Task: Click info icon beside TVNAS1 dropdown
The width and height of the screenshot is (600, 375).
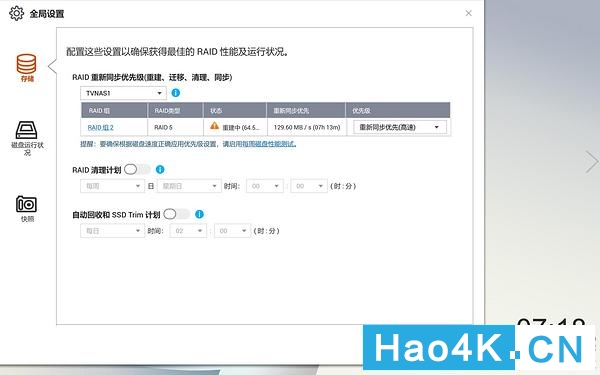Action: pyautogui.click(x=176, y=93)
